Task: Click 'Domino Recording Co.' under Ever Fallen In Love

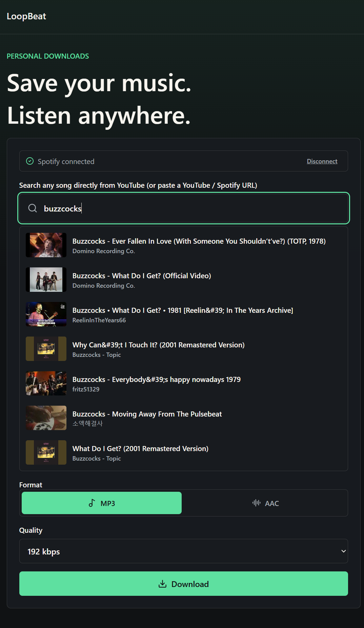Action: (104, 251)
